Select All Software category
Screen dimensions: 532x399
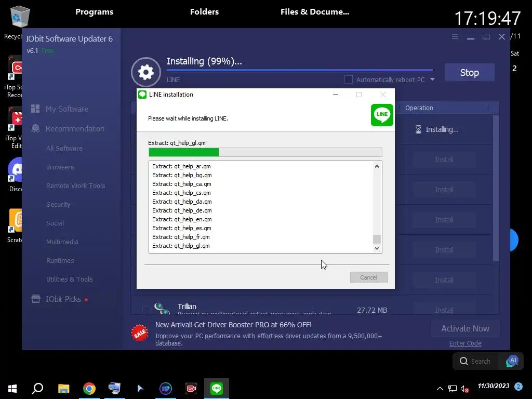pyautogui.click(x=64, y=148)
